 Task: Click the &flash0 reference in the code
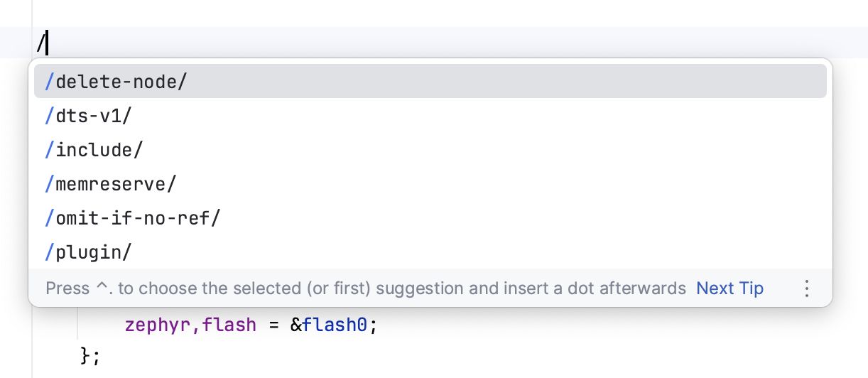pyautogui.click(x=334, y=325)
